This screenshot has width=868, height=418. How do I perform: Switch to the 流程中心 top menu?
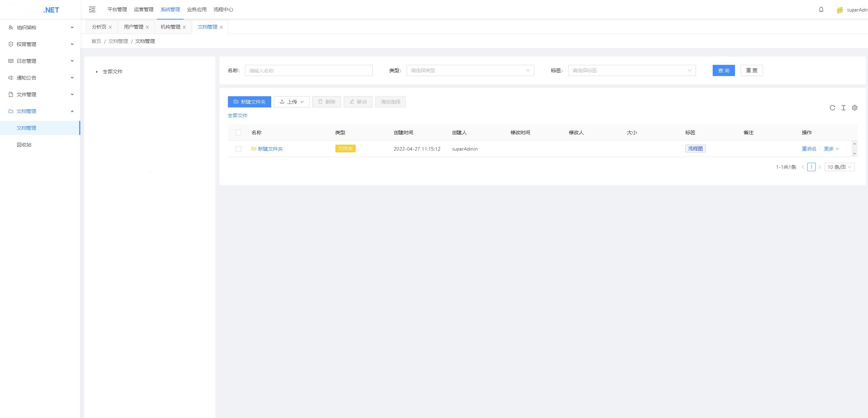click(223, 9)
